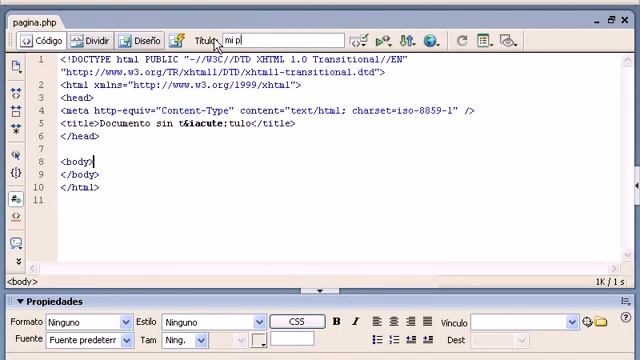640x360 pixels.
Task: Open the Vínculo dropdown arrow
Action: [572, 322]
